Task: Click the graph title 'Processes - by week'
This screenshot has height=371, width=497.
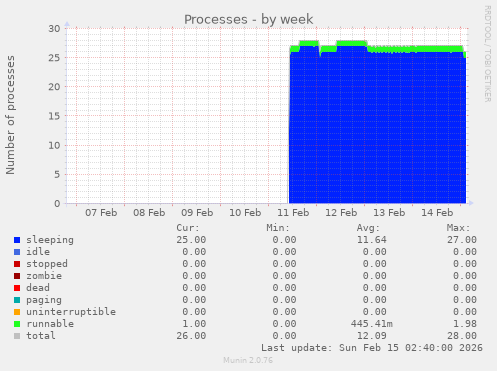Action: [249, 19]
